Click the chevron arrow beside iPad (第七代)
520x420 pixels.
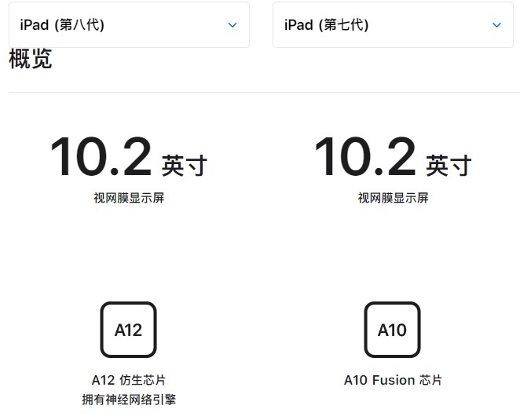tap(496, 25)
